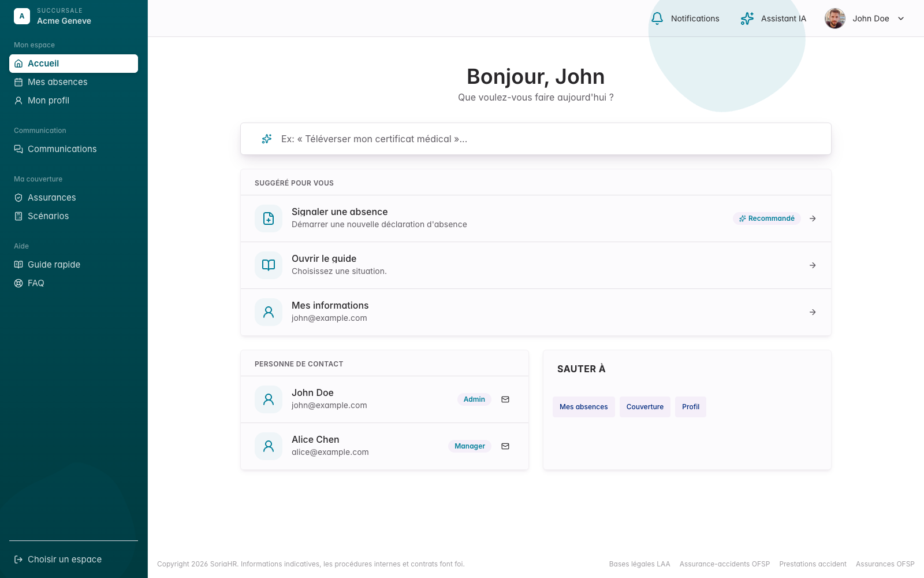Open Signaler une absence suggestion

pyautogui.click(x=536, y=218)
